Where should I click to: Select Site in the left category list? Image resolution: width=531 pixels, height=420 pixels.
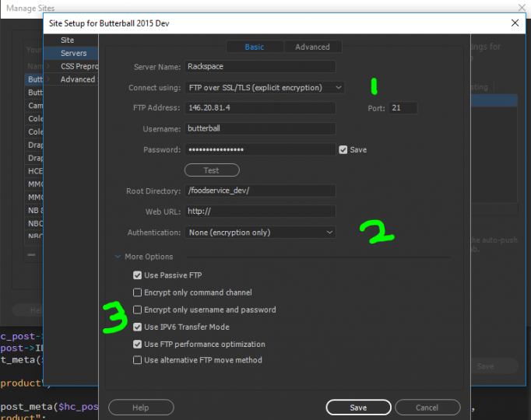pyautogui.click(x=68, y=40)
